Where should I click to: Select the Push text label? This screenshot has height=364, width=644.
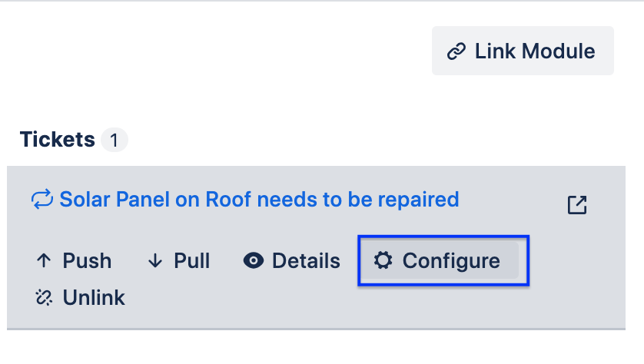tap(87, 261)
